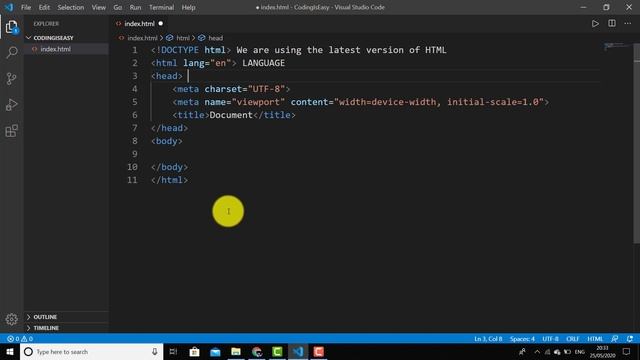Open the Windows Start menu

[x=10, y=351]
